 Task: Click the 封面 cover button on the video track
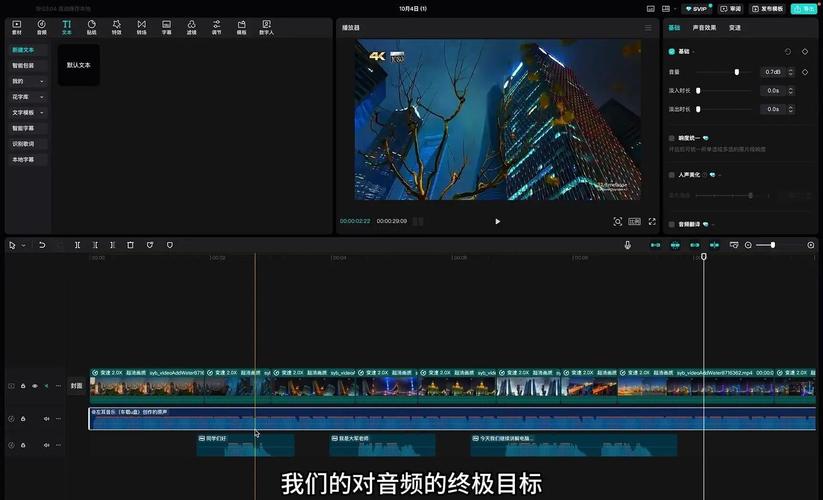[x=77, y=386]
